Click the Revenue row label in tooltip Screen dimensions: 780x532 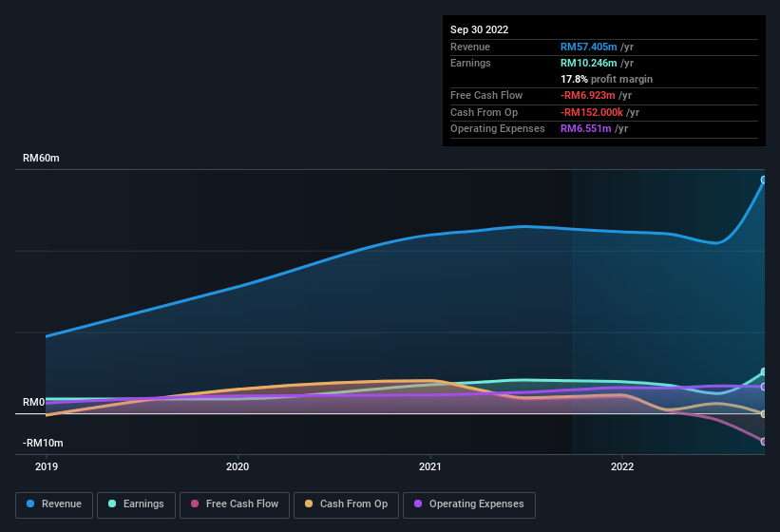point(470,47)
